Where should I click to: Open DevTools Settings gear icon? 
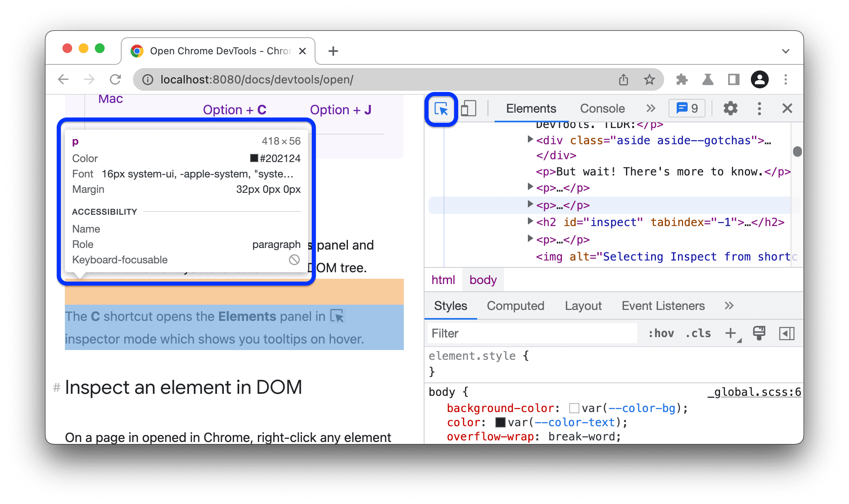click(x=729, y=109)
